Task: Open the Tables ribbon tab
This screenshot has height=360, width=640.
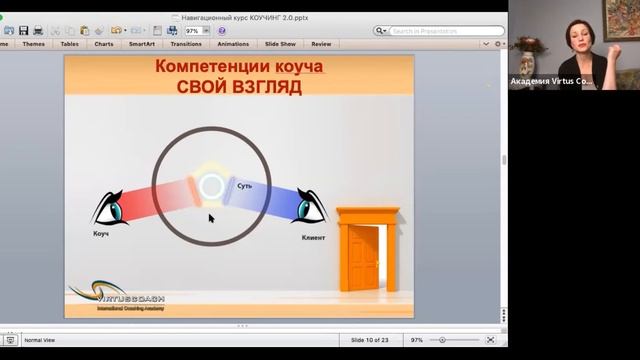Action: tap(69, 44)
